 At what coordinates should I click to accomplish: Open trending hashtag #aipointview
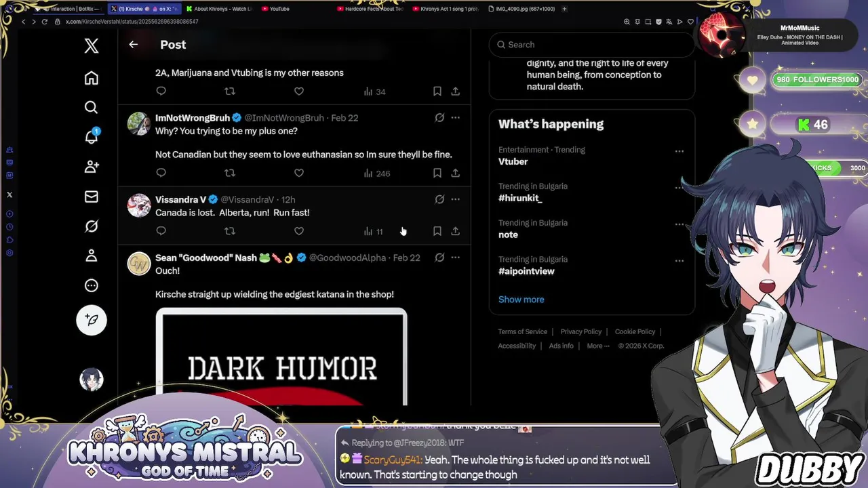pos(526,271)
